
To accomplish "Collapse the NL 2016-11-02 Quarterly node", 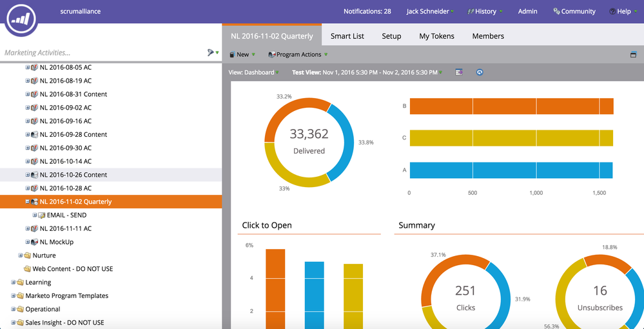I will point(28,202).
